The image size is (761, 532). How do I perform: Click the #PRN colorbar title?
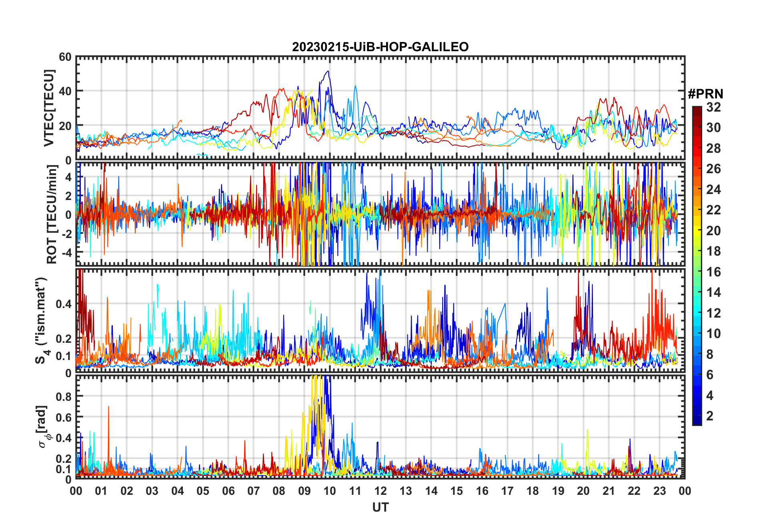coord(705,94)
